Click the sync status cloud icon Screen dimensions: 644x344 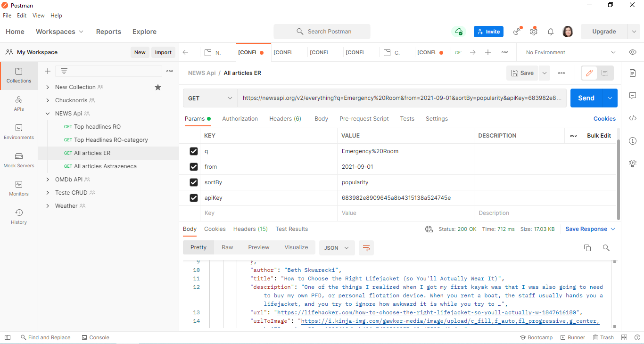(458, 32)
